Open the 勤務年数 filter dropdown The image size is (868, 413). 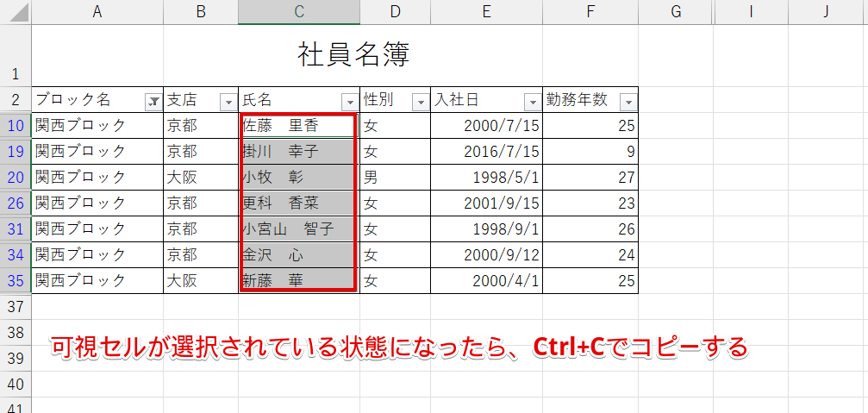(x=629, y=102)
